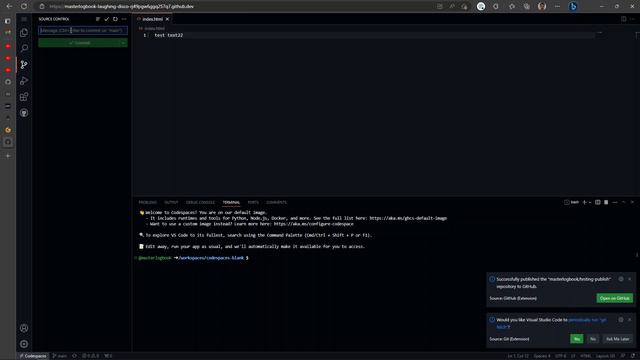The image size is (640, 360).
Task: Open the notifications bell in status bar
Action: [x=632, y=356]
